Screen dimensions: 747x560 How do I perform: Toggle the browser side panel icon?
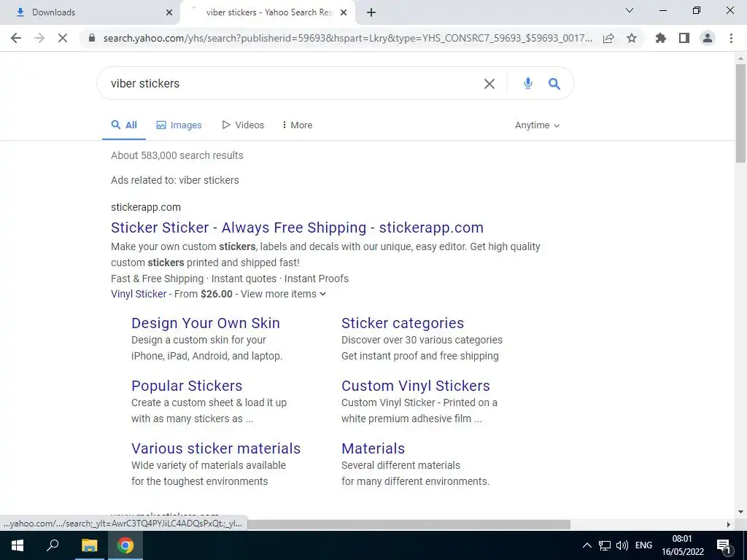[x=684, y=38]
